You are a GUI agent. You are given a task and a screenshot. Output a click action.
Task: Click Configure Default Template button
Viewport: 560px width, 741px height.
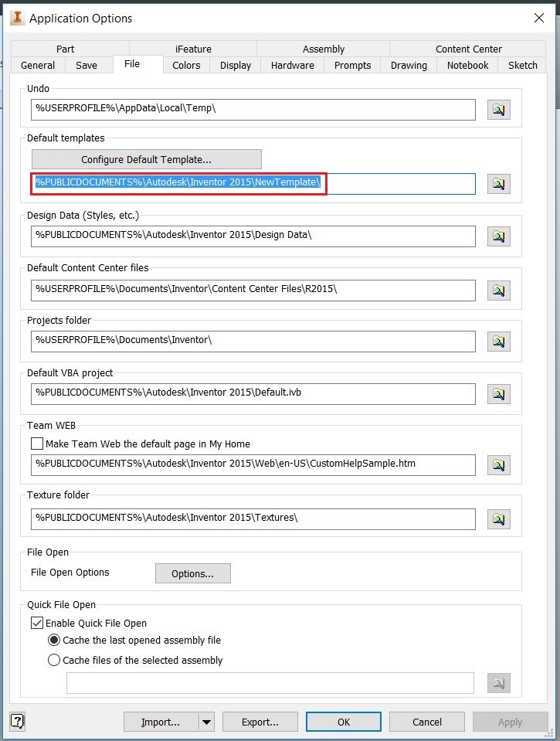(146, 160)
